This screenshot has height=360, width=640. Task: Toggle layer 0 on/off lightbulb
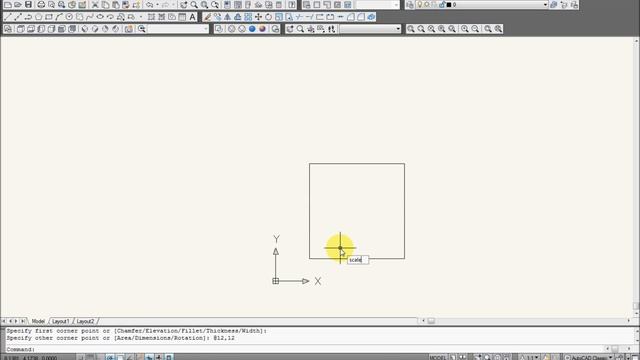click(420, 5)
